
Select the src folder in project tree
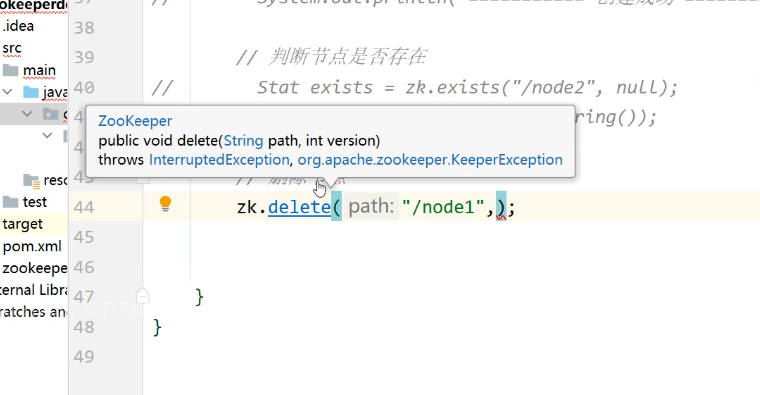(x=12, y=48)
